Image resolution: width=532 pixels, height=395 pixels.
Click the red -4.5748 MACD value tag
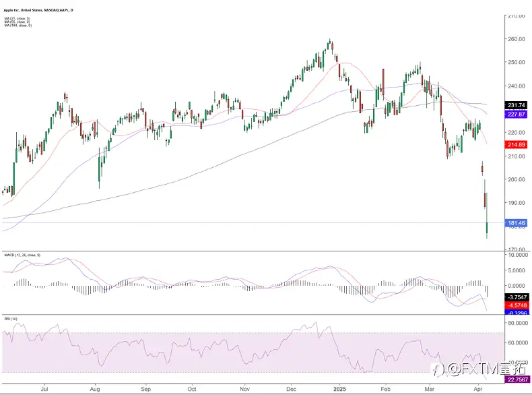[517, 305]
